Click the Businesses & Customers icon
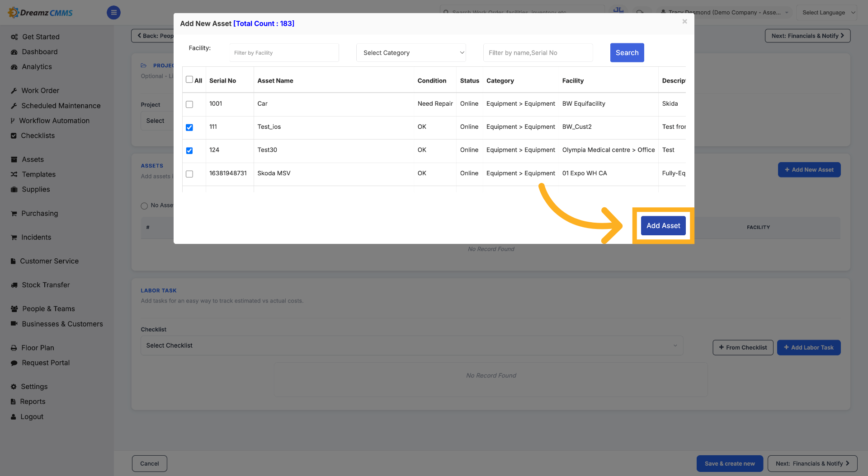The width and height of the screenshot is (868, 476). [14, 324]
